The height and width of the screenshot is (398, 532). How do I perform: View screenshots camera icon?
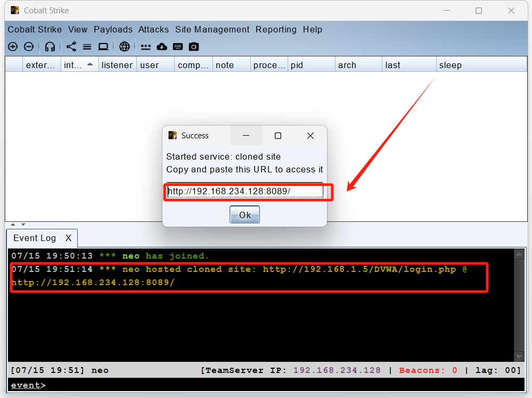click(194, 47)
